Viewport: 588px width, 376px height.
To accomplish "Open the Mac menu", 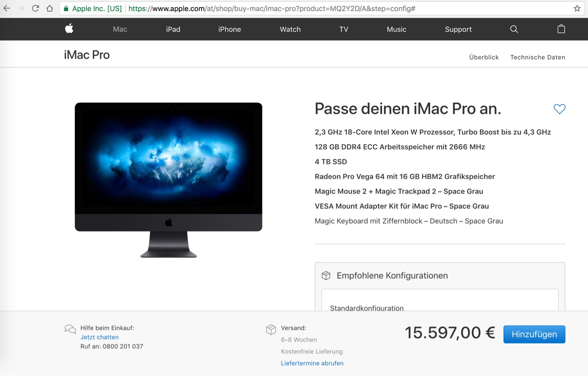I will [x=120, y=29].
